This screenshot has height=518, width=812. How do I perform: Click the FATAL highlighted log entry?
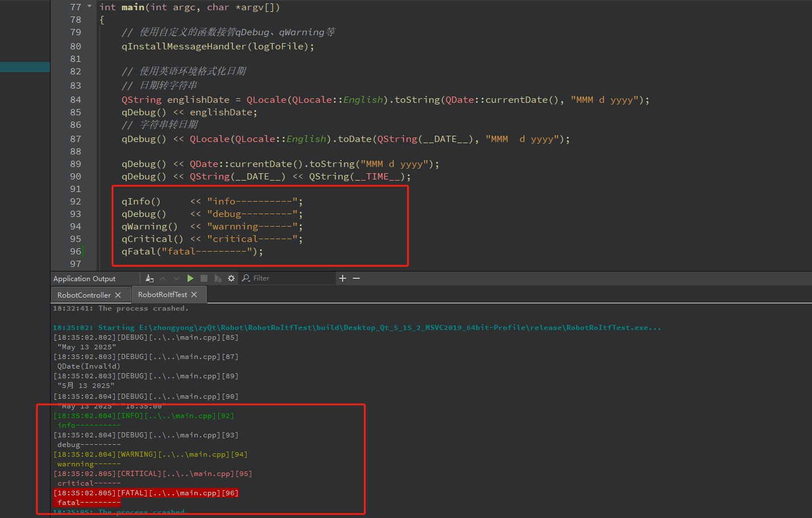[145, 492]
